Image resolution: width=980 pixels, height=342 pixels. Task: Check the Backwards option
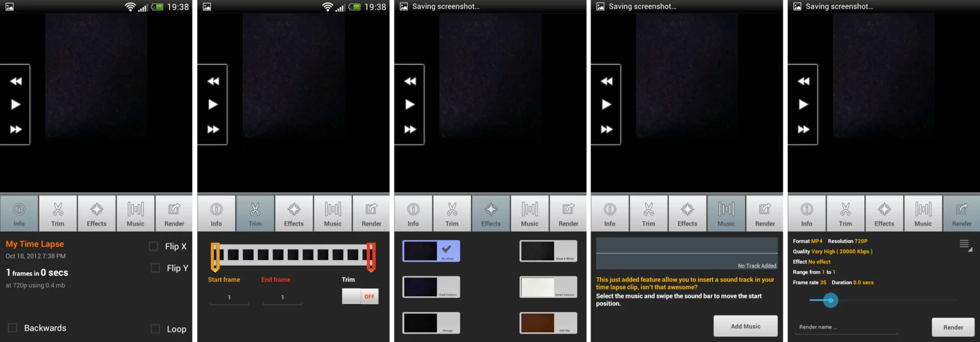tap(12, 328)
